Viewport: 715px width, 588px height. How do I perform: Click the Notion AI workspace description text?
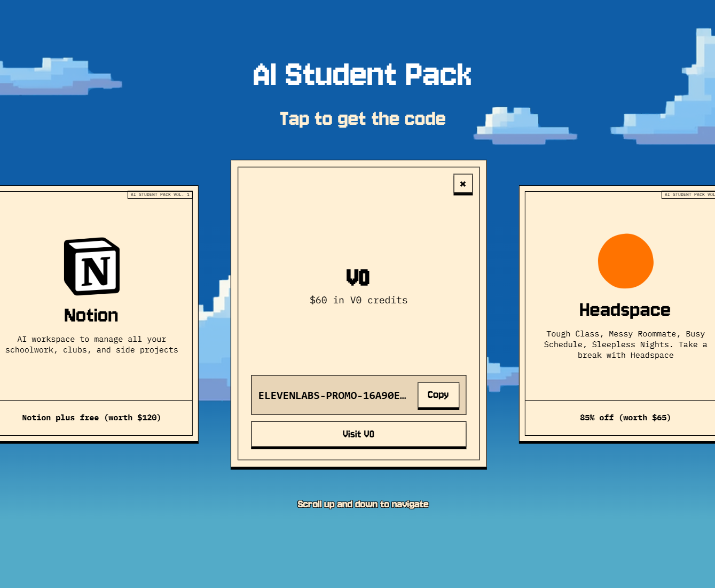point(92,344)
